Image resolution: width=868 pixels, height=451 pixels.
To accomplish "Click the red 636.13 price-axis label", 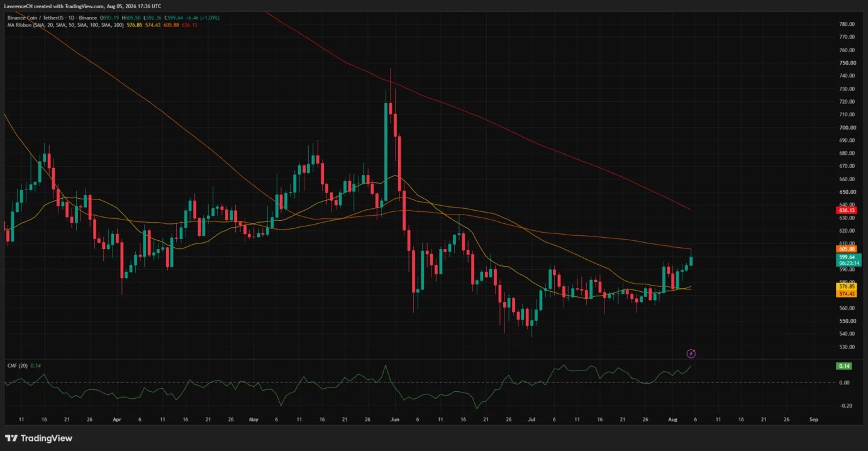I will 847,210.
